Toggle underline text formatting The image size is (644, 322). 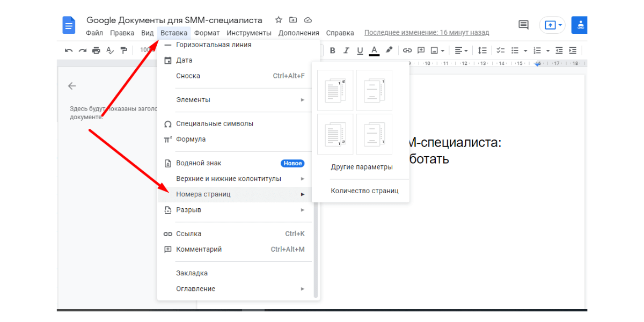pyautogui.click(x=360, y=50)
